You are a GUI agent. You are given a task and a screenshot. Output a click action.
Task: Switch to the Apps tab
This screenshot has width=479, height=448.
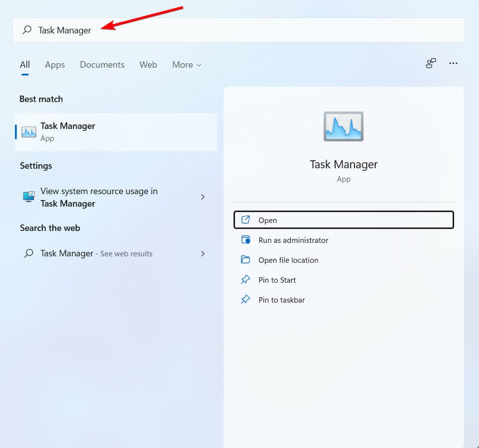(x=55, y=65)
